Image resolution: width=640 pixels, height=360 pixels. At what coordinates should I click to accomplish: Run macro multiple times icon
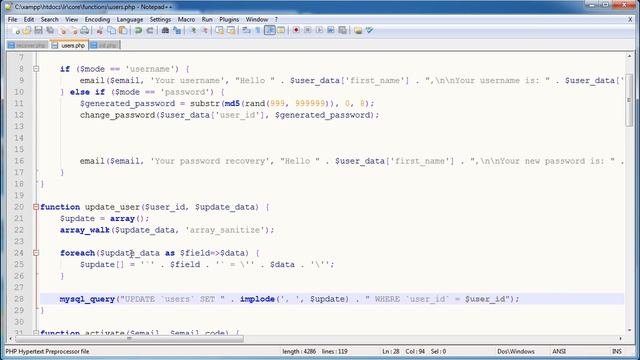click(331, 31)
